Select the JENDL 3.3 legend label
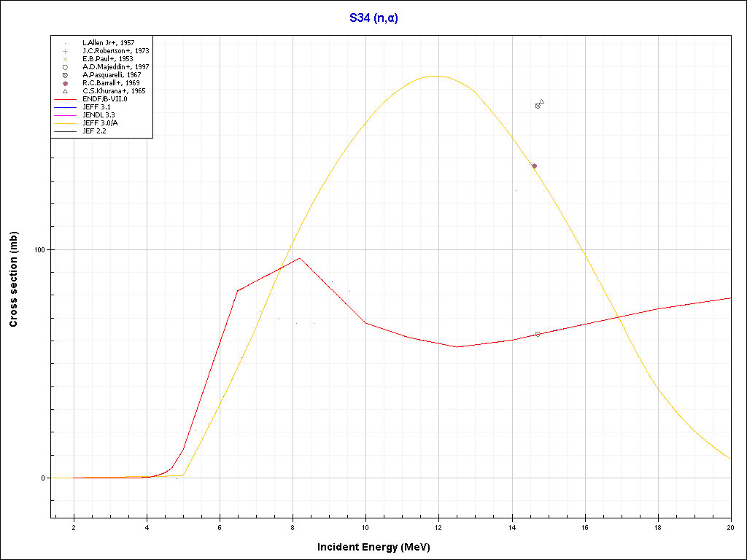Image resolution: width=747 pixels, height=560 pixels. [x=98, y=115]
